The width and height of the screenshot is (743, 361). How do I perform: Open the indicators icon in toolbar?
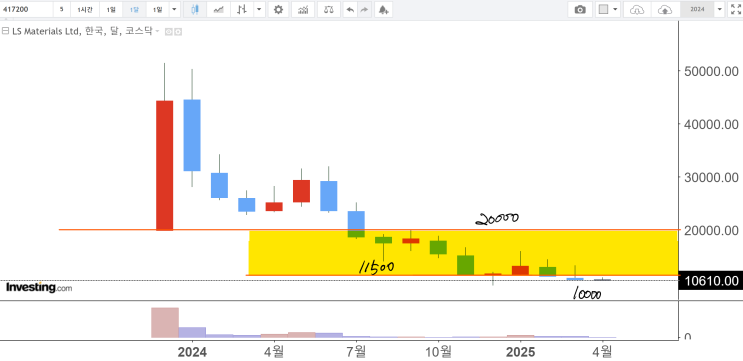point(303,9)
